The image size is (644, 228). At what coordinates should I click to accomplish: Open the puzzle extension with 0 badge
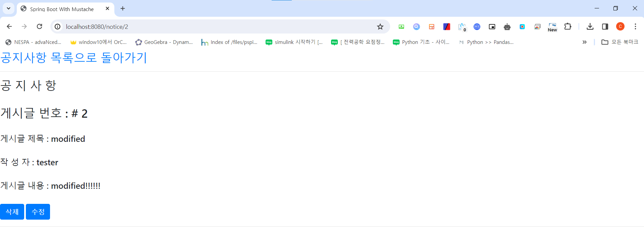[462, 27]
